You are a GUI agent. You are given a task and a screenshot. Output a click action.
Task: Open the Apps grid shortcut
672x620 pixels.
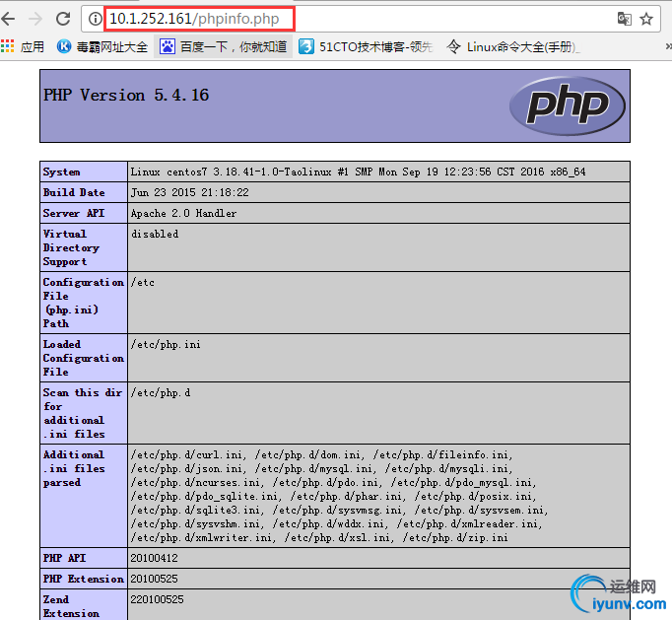[x=23, y=46]
